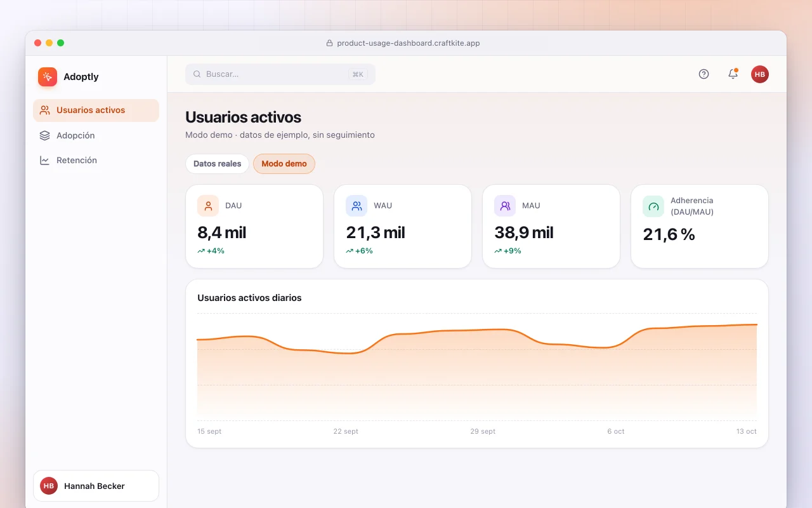Click the 15 sept axis label
812x508 pixels.
pos(209,431)
